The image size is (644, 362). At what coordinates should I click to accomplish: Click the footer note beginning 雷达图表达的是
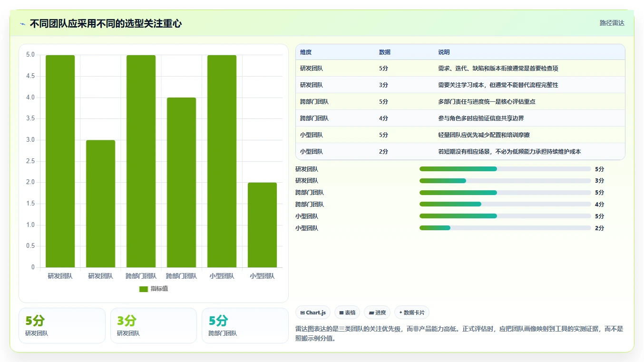pos(459,333)
